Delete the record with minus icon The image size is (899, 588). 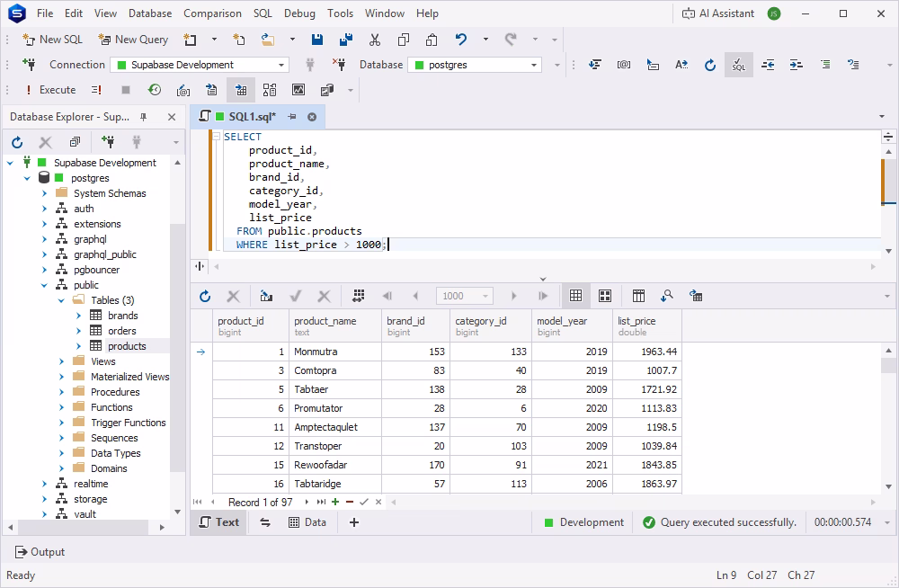(350, 502)
